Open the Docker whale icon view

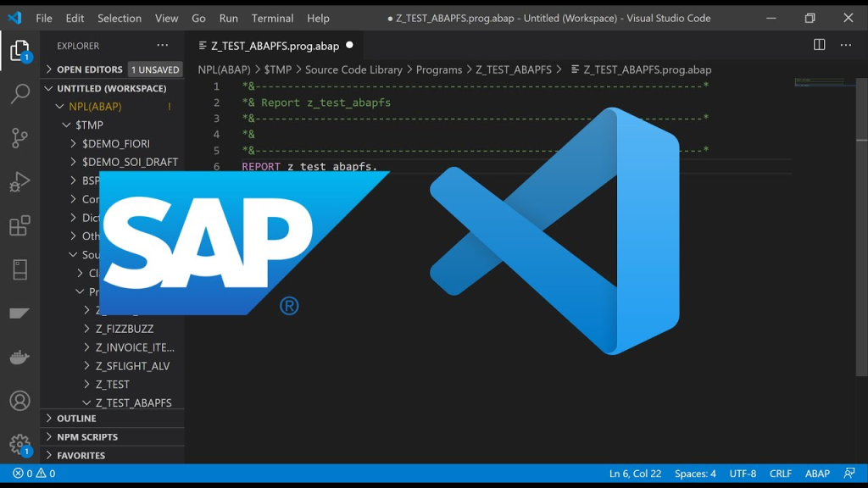[20, 358]
